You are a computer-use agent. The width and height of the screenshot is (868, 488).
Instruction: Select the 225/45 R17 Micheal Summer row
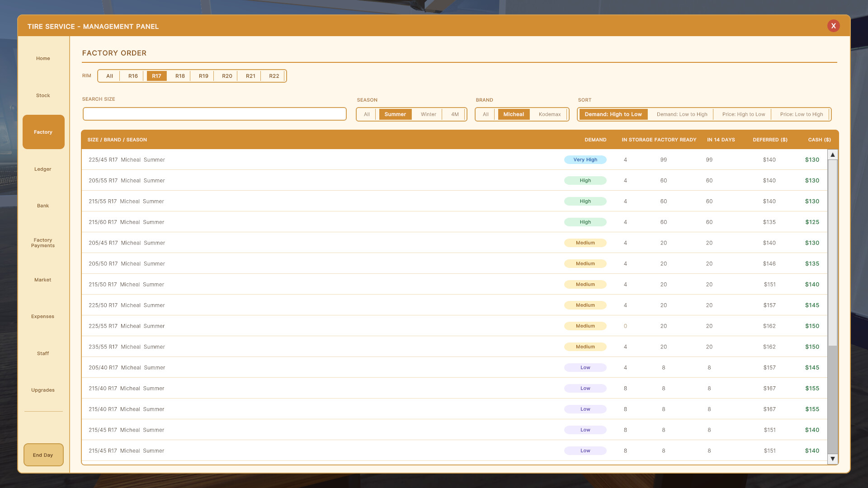(x=454, y=160)
